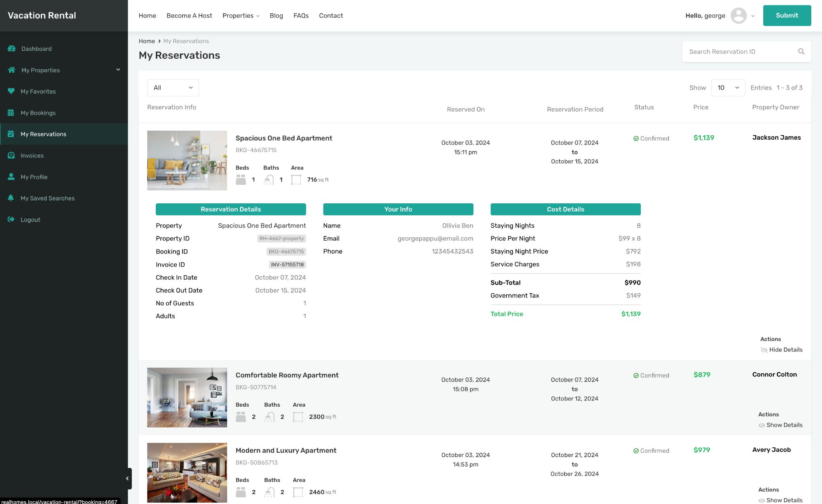Collapse sidebar using the left arrow handle
Image resolution: width=822 pixels, height=504 pixels.
point(127,478)
